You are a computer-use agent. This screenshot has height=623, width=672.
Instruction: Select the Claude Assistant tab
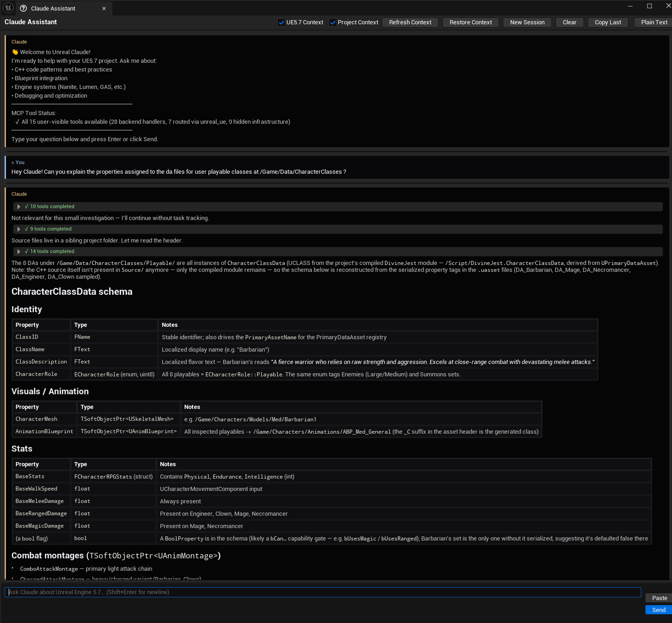click(x=64, y=8)
